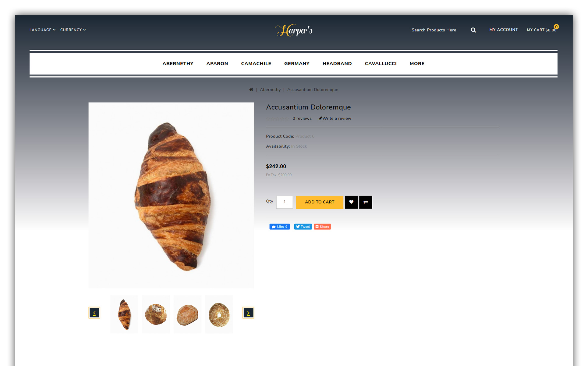The width and height of the screenshot is (588, 366).
Task: Click the Write a review link
Action: [x=335, y=118]
